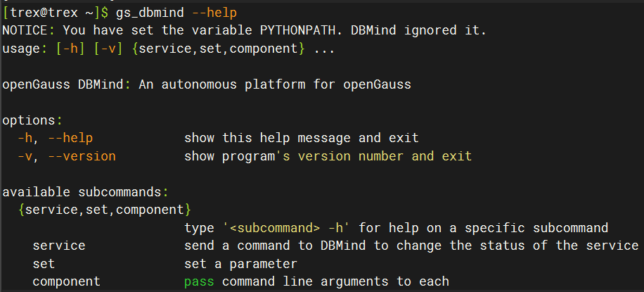This screenshot has height=292, width=644.
Task: Click the orange -v, --version option
Action: click(67, 156)
